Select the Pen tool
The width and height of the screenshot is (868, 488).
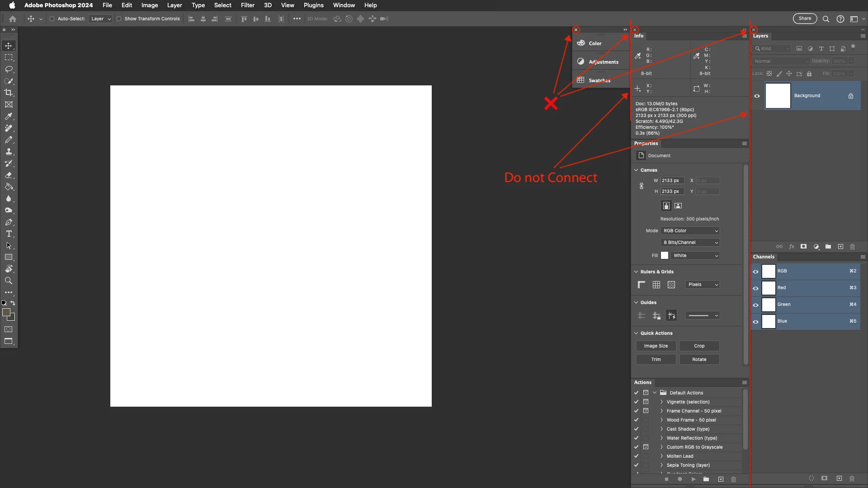click(x=9, y=222)
